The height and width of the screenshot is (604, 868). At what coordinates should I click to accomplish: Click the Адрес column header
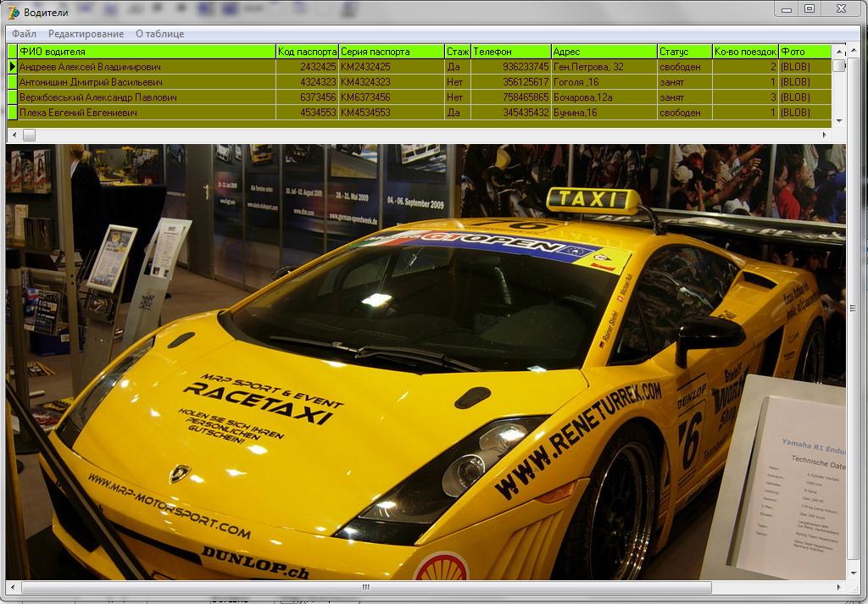tap(604, 52)
